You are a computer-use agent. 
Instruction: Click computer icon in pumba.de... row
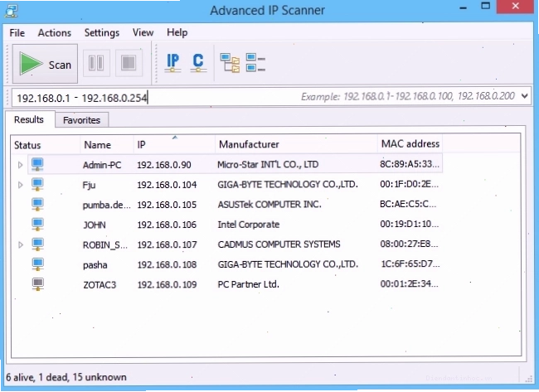pyautogui.click(x=37, y=205)
